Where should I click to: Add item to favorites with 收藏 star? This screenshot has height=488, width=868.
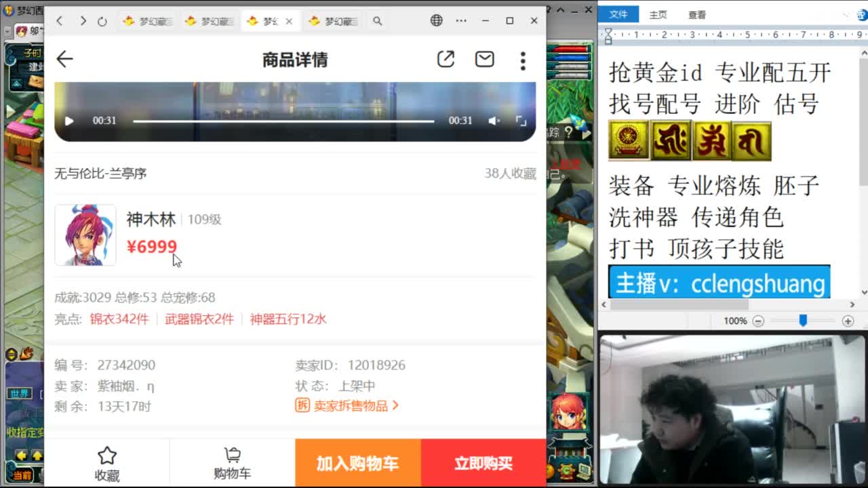[107, 464]
